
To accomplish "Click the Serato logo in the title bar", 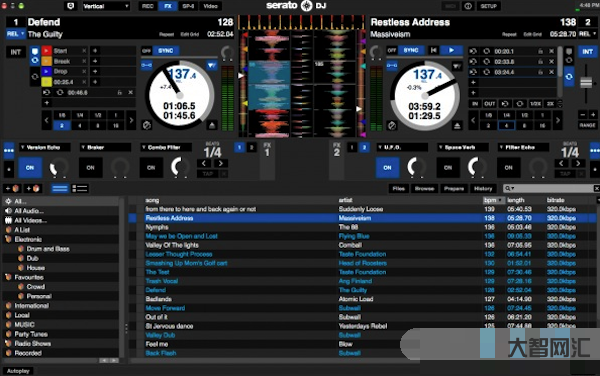I will coord(295,6).
